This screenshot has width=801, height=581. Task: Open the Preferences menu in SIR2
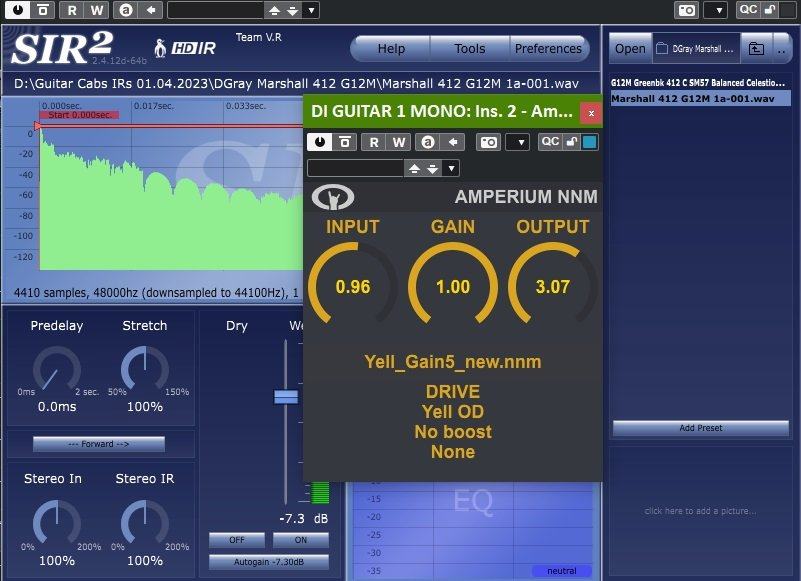tap(547, 48)
